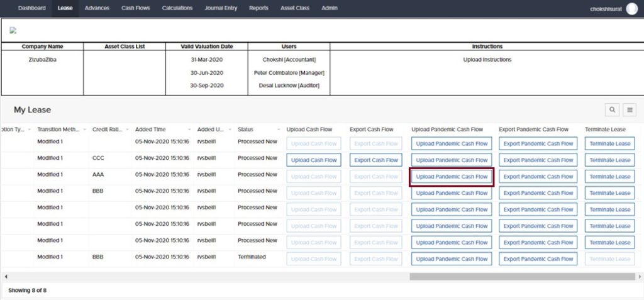Viewport: 644px width, 300px height.
Task: Open the Dashboard menu item
Action: point(31,8)
